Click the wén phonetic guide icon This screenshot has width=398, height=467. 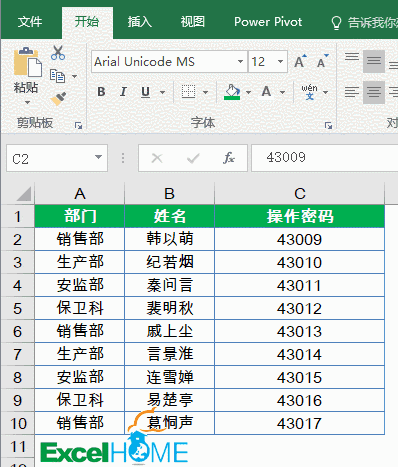(309, 92)
